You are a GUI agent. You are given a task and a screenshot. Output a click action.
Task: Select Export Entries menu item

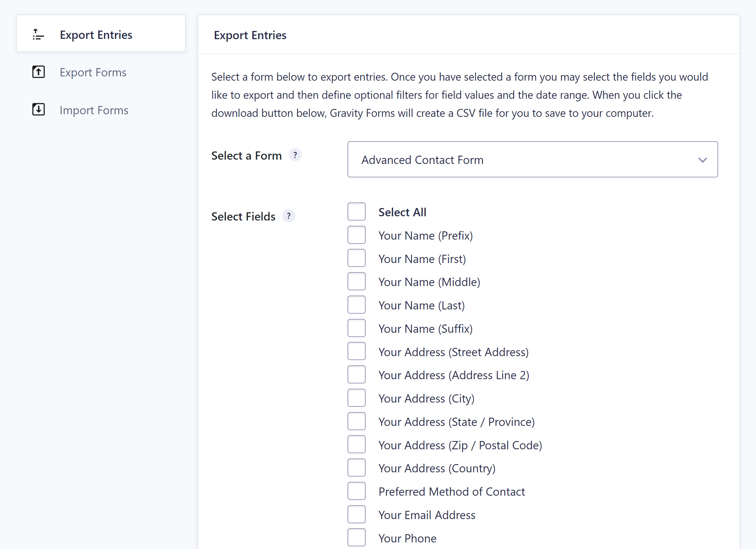[101, 34]
